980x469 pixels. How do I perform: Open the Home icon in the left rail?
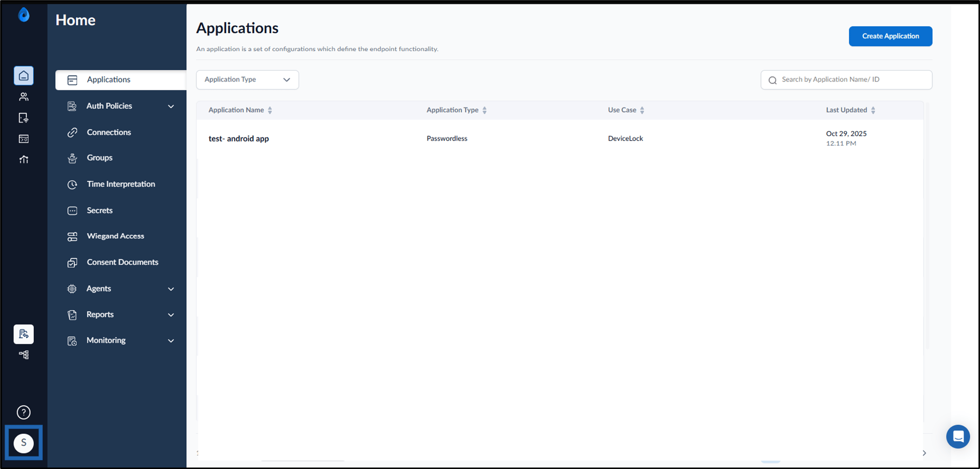pos(23,76)
